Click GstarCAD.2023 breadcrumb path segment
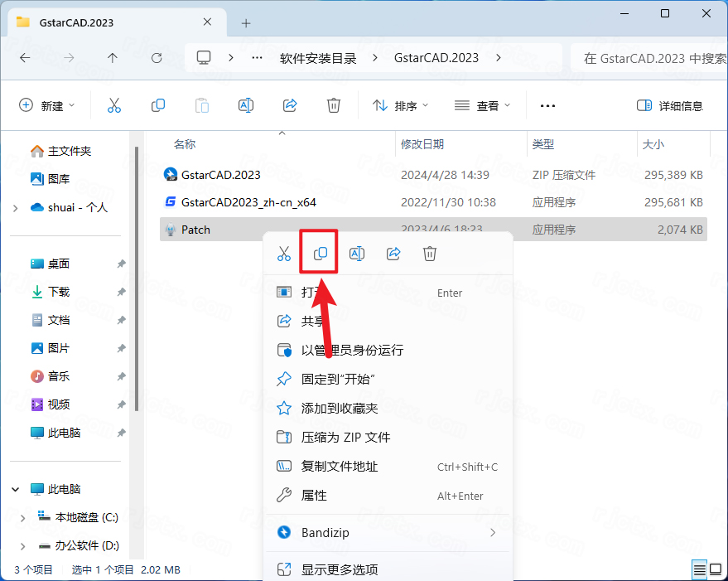Image resolution: width=728 pixels, height=581 pixels. pyautogui.click(x=436, y=58)
